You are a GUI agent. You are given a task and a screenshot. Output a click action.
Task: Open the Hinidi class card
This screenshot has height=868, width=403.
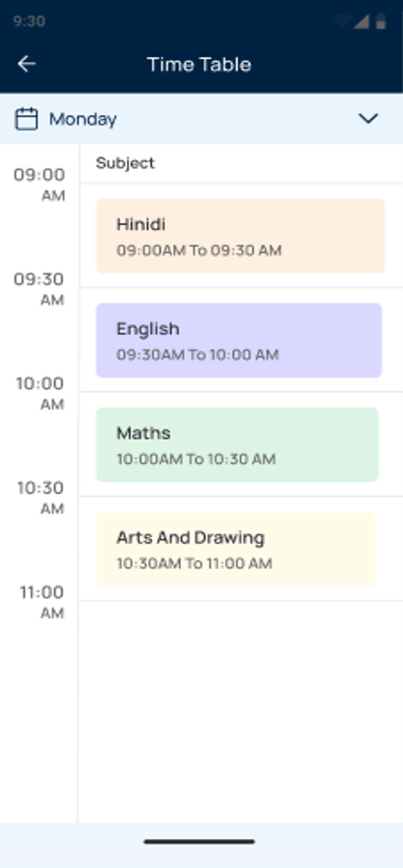click(x=240, y=236)
